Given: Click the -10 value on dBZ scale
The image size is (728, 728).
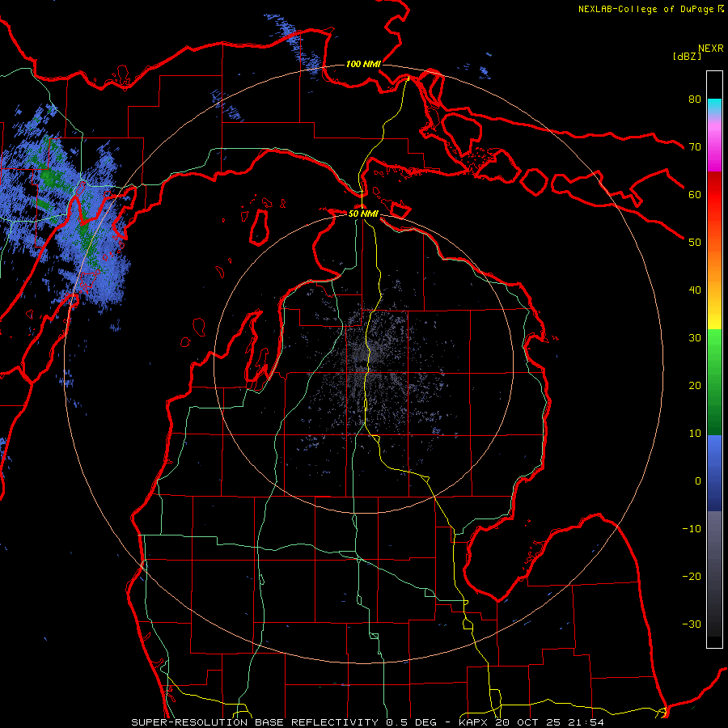Looking at the screenshot, I should tap(692, 529).
